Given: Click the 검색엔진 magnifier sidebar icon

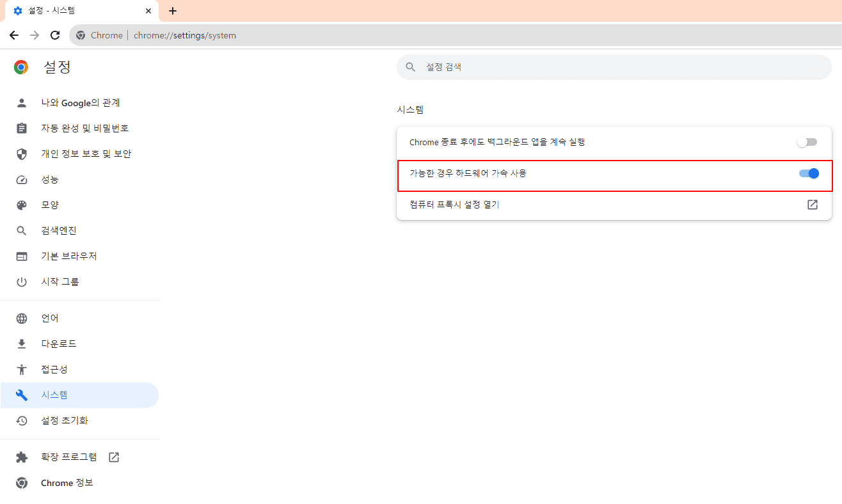Looking at the screenshot, I should pyautogui.click(x=21, y=230).
